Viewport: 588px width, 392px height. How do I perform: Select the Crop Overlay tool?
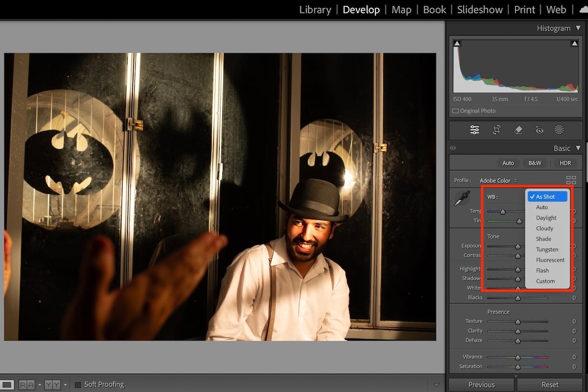[496, 130]
